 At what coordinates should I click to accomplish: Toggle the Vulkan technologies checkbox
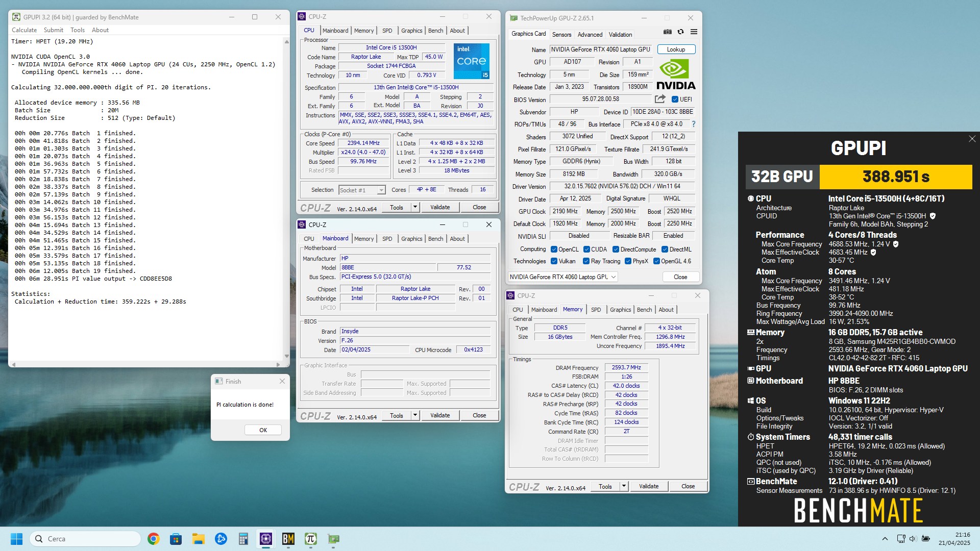point(554,261)
